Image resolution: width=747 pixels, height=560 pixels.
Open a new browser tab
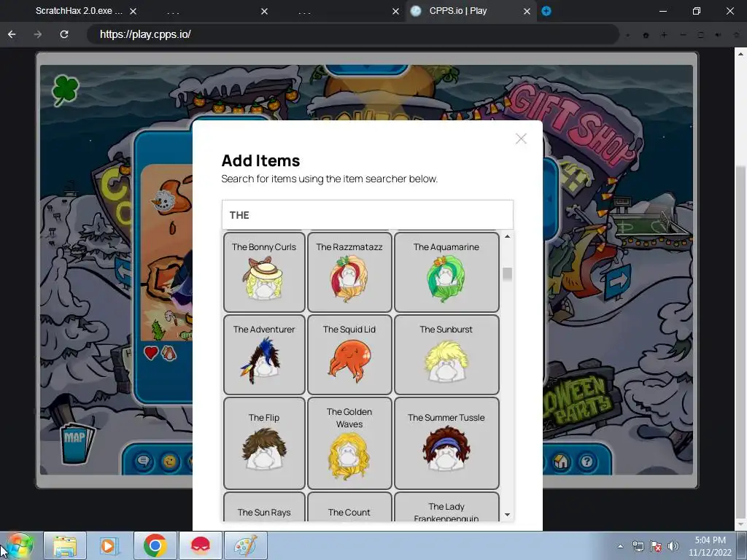pyautogui.click(x=546, y=11)
